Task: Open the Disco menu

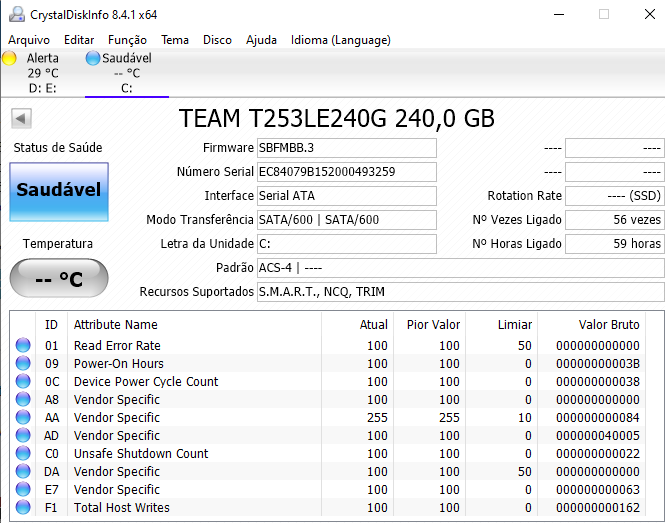Action: coord(217,40)
